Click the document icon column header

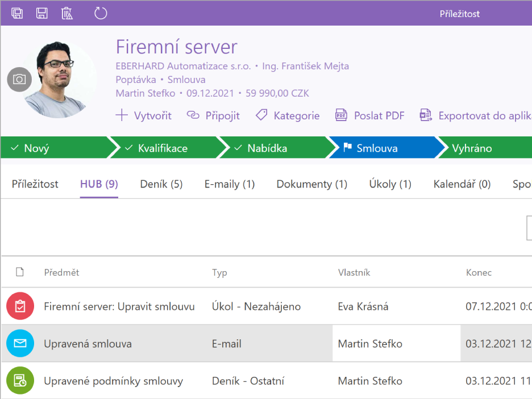20,272
